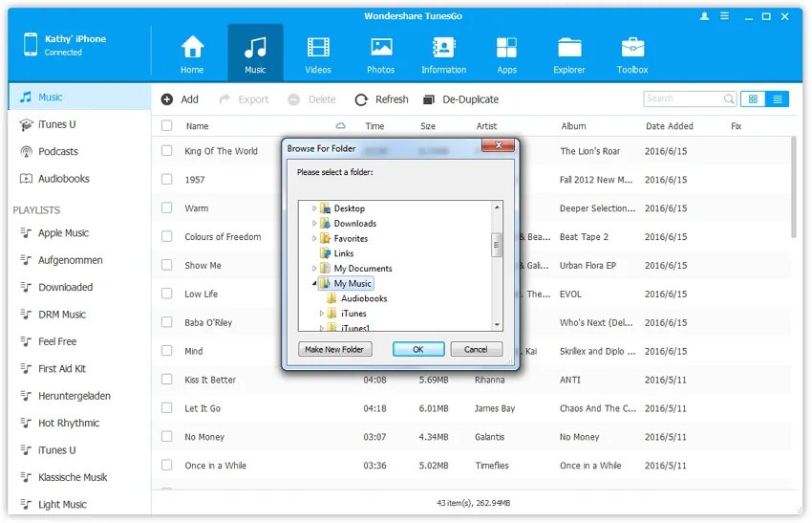The width and height of the screenshot is (812, 523).
Task: Select the Audiobooks folder in dialog
Action: coord(364,298)
